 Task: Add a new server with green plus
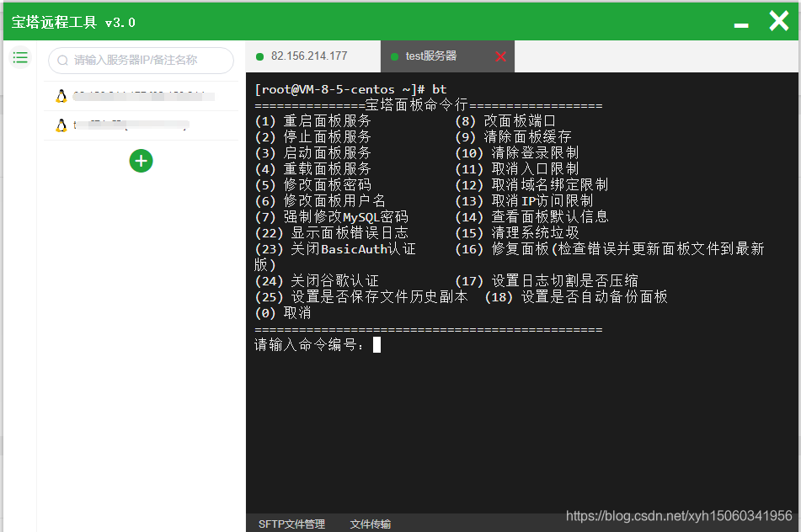(141, 161)
